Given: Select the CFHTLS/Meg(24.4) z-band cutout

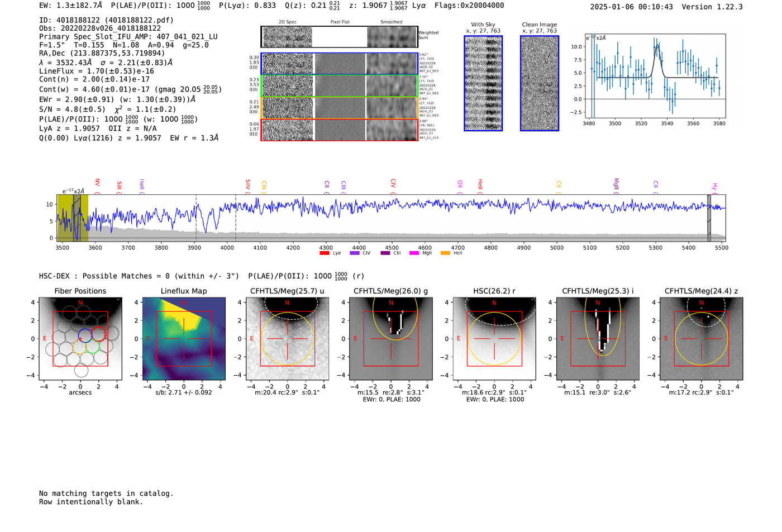Looking at the screenshot, I should click(x=701, y=339).
